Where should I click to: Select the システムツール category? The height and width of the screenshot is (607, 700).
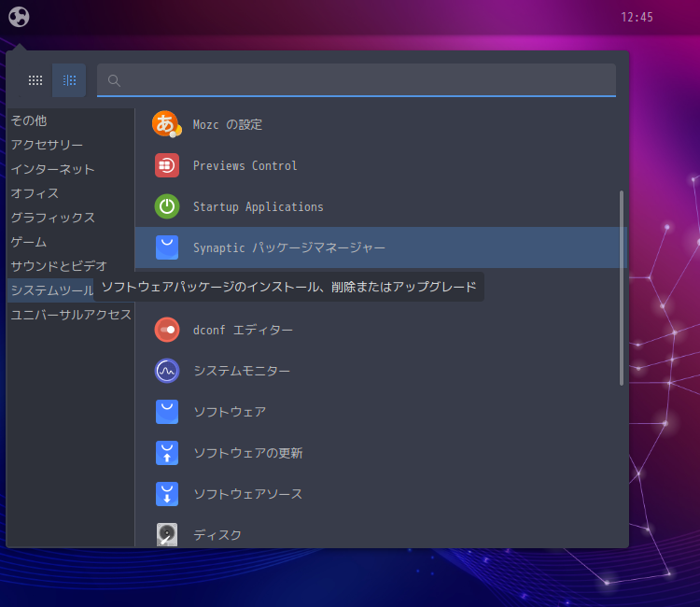pos(51,290)
